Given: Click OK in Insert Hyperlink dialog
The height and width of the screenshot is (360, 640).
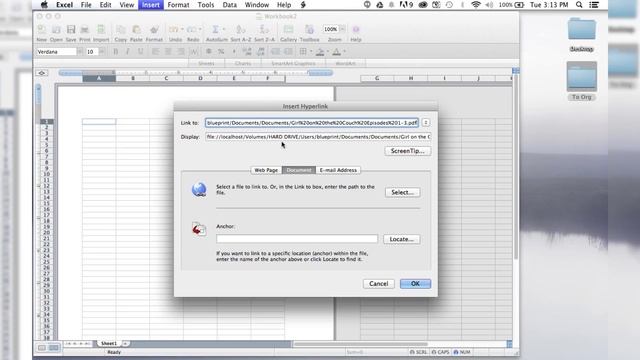Looking at the screenshot, I should [415, 284].
